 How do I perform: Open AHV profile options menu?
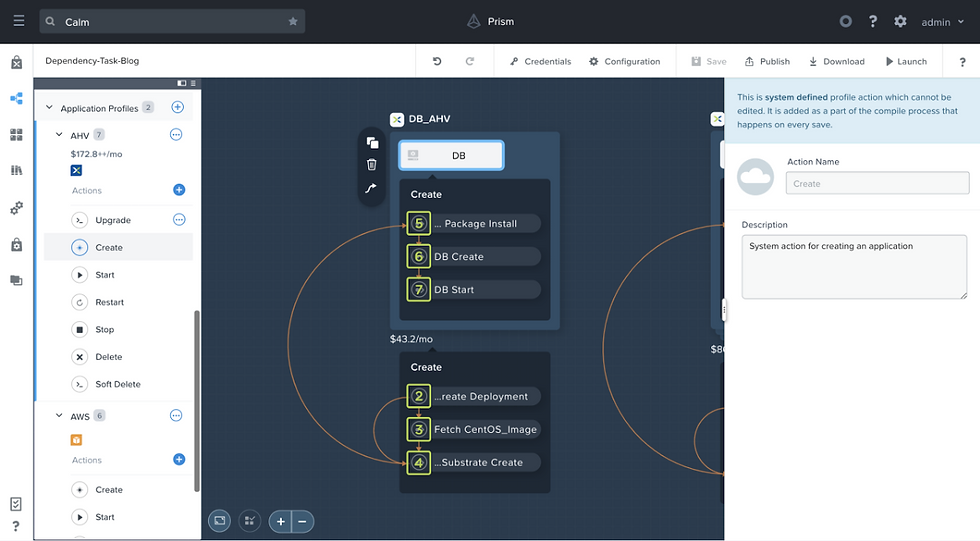[x=176, y=134]
